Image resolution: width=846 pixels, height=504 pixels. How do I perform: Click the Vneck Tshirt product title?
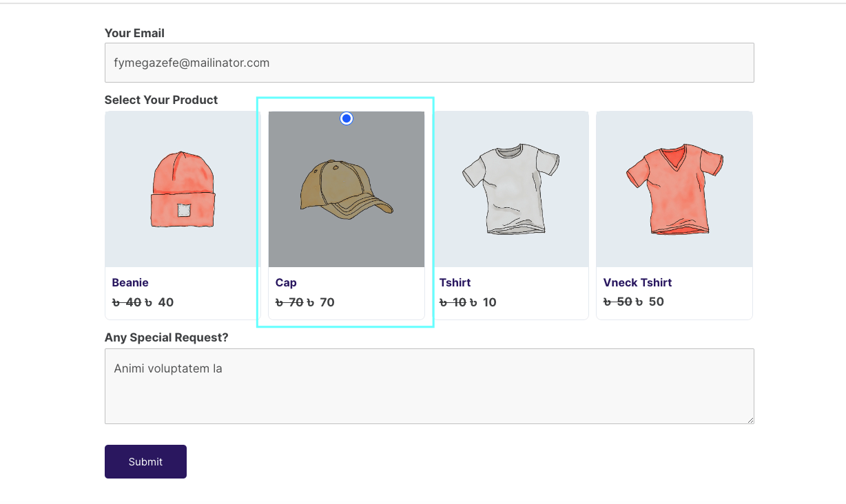coord(637,282)
